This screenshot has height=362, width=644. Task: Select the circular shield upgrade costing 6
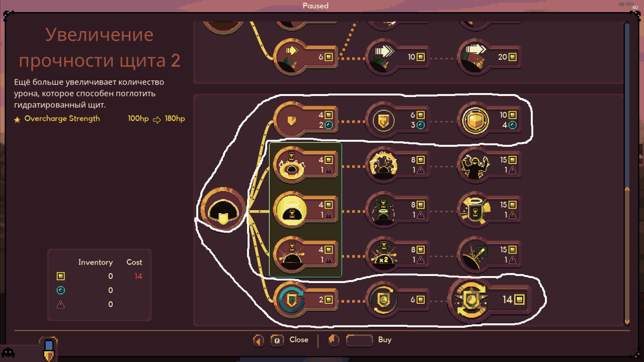(397, 300)
